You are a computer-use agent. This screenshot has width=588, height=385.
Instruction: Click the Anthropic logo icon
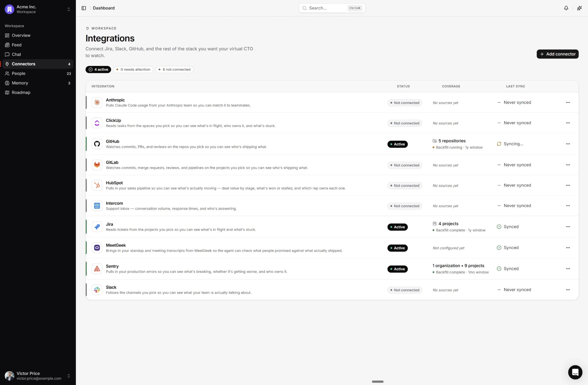click(97, 102)
